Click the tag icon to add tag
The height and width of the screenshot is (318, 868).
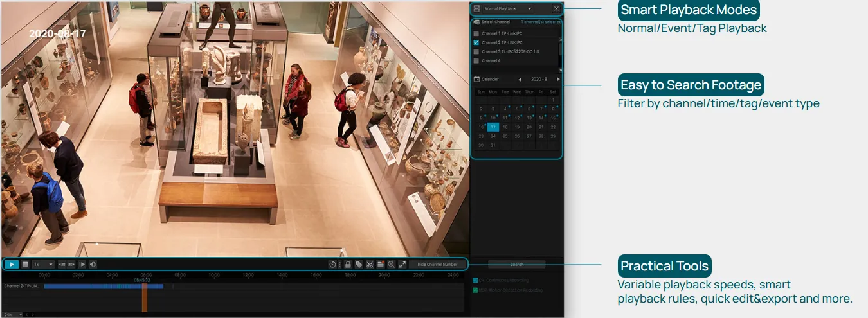coord(359,264)
